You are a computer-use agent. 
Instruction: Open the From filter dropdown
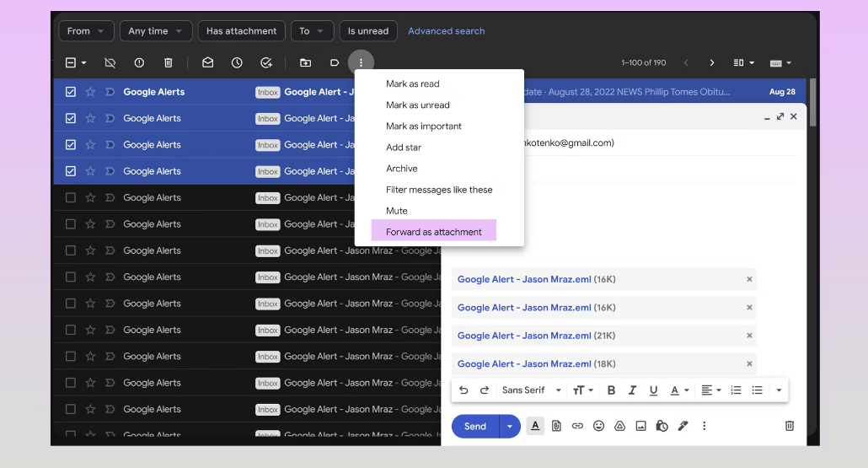pyautogui.click(x=87, y=31)
